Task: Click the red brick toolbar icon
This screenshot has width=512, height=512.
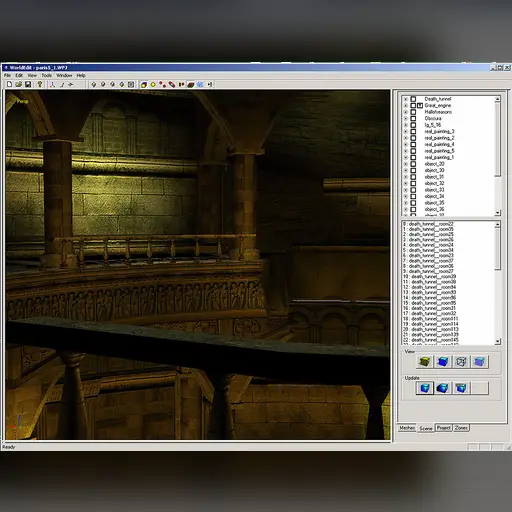Action: click(191, 85)
